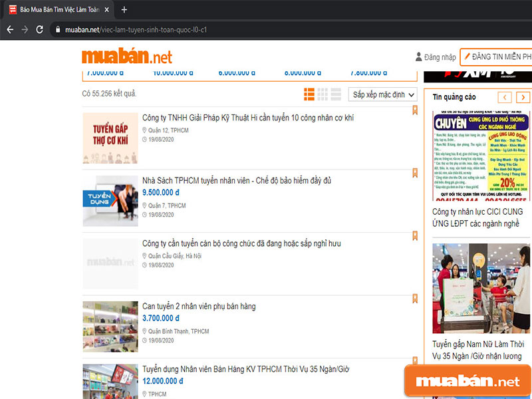Bookmark the Nhà Sách TPHCM listing
This screenshot has height=399, width=532.
[414, 173]
